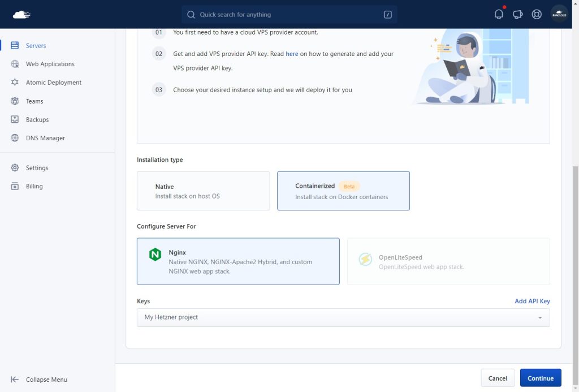
Task: Click the Cancel button
Action: tap(498, 378)
